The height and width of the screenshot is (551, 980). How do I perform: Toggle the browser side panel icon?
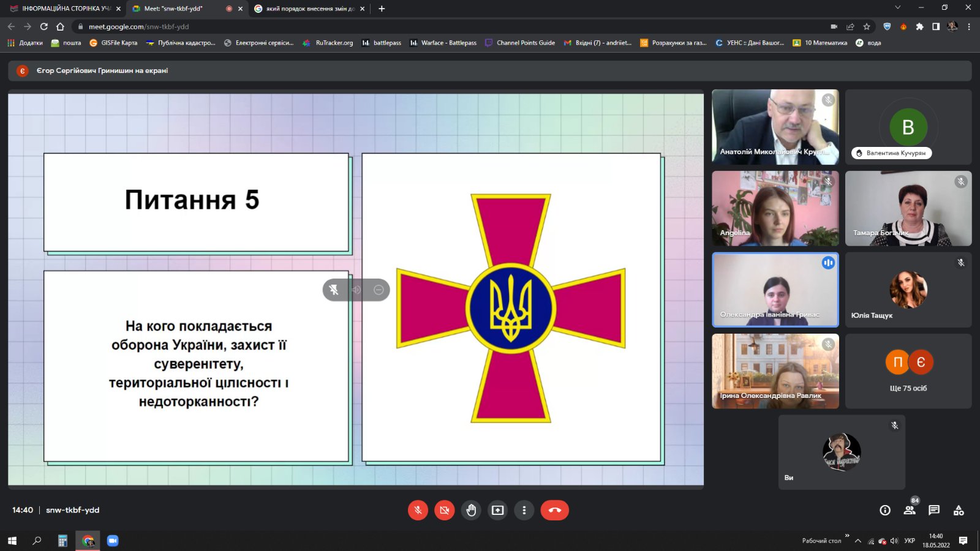[x=936, y=26]
